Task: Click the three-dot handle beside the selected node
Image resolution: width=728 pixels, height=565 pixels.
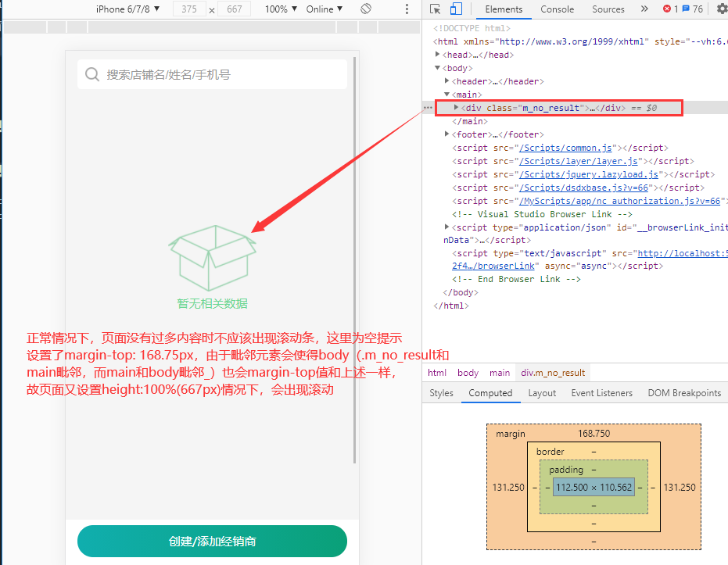Action: [x=428, y=108]
